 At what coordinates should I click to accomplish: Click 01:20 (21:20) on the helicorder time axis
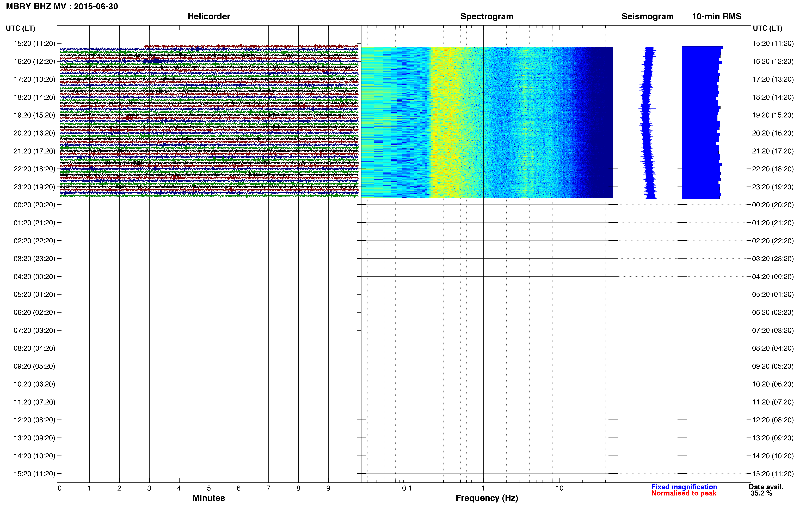34,223
